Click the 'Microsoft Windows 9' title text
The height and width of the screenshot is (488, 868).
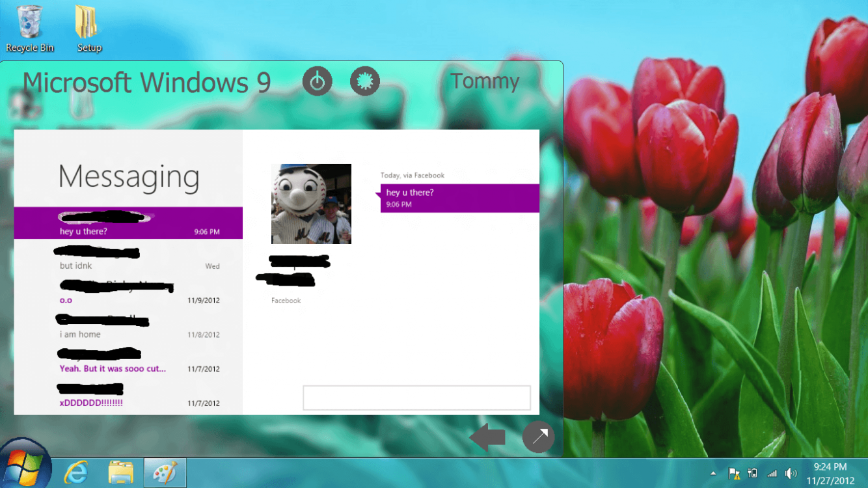147,83
